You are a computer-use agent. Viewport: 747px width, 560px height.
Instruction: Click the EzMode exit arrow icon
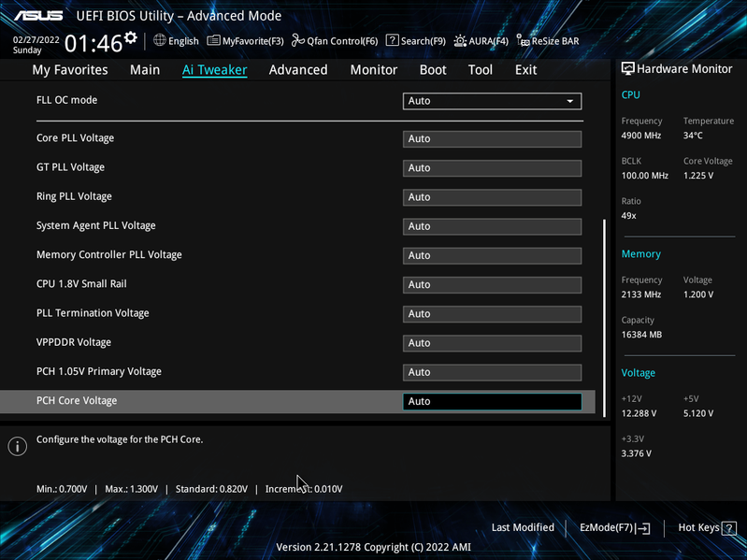[x=642, y=528]
